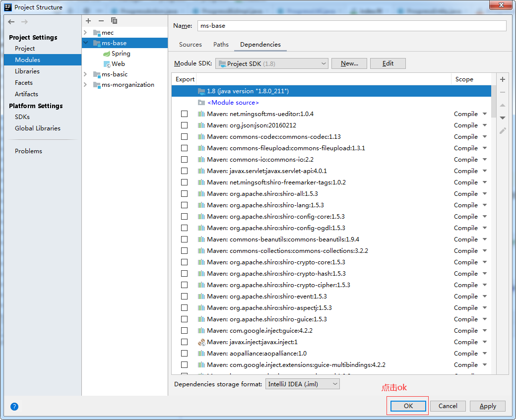Click the JDK 1.8 folder icon
Image resolution: width=516 pixels, height=420 pixels.
coord(201,91)
